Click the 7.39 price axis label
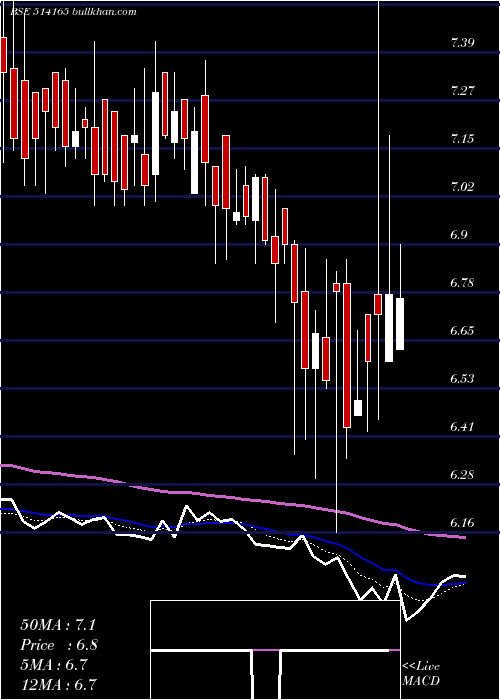Image resolution: width=500 pixels, height=700 pixels. [462, 43]
